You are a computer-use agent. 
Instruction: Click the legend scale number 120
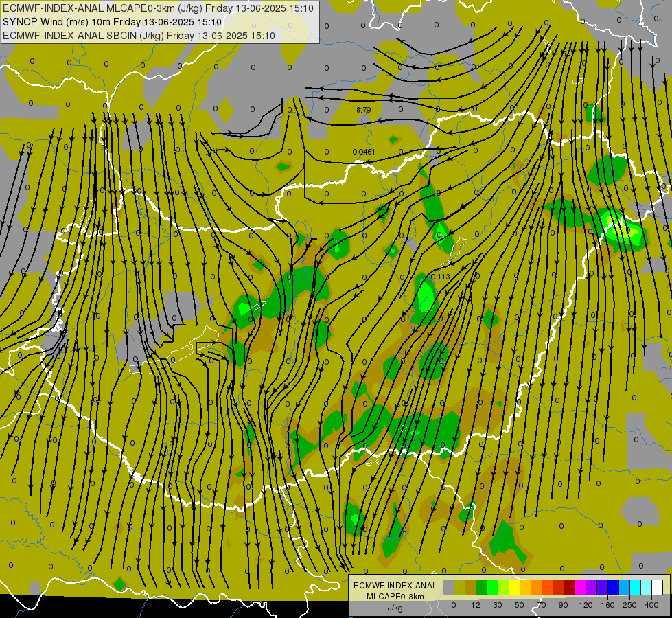pyautogui.click(x=586, y=605)
